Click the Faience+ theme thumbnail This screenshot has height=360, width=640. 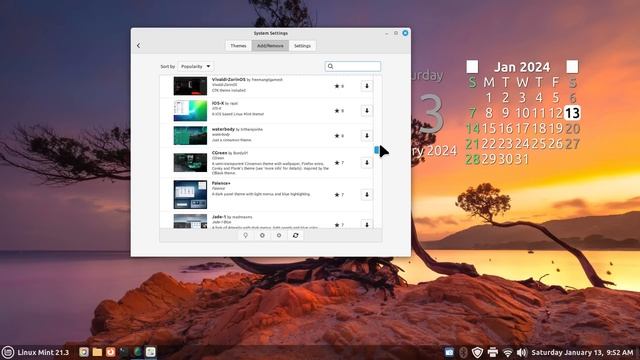point(190,195)
